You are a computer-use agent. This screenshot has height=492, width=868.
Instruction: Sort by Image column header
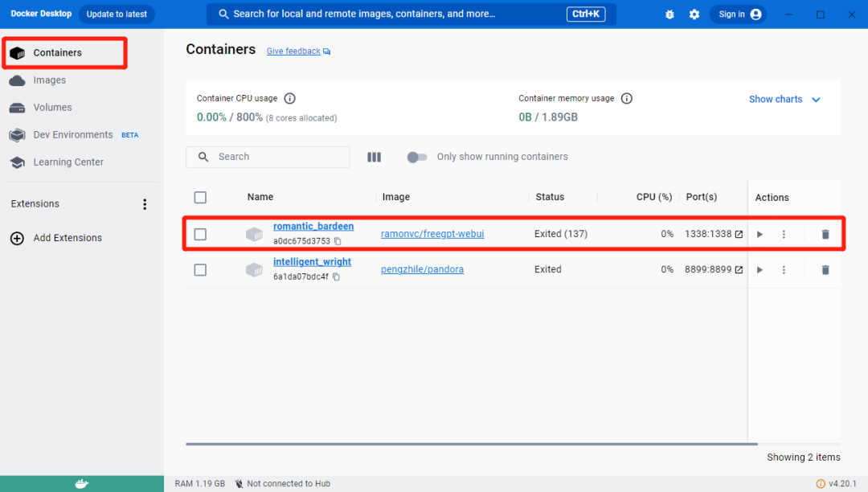395,197
